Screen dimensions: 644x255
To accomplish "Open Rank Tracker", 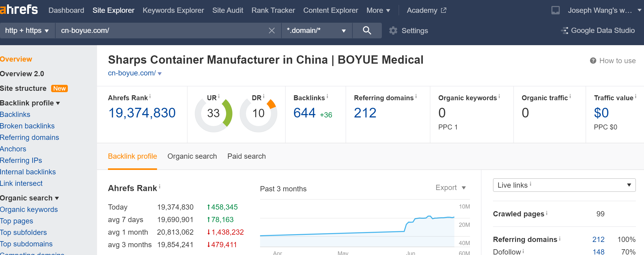I will (273, 10).
